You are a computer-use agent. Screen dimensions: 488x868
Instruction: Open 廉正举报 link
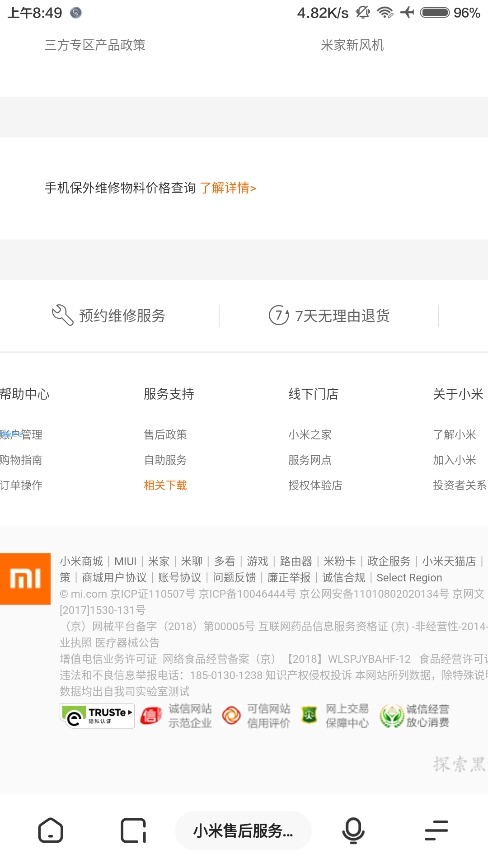click(x=289, y=577)
